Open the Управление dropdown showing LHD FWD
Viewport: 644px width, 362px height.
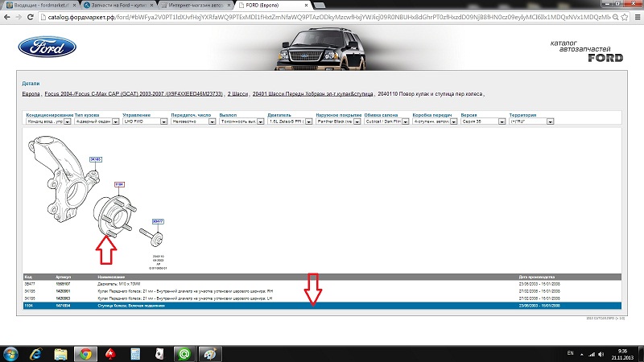point(145,121)
